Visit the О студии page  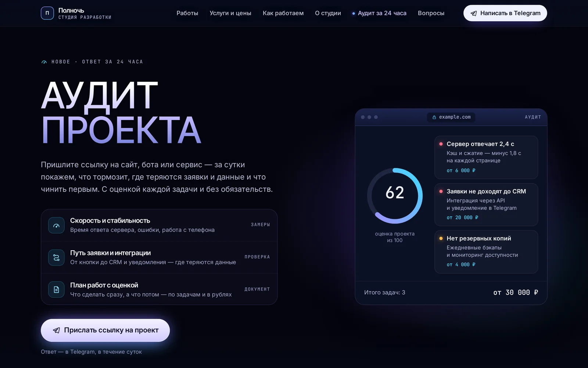(328, 13)
